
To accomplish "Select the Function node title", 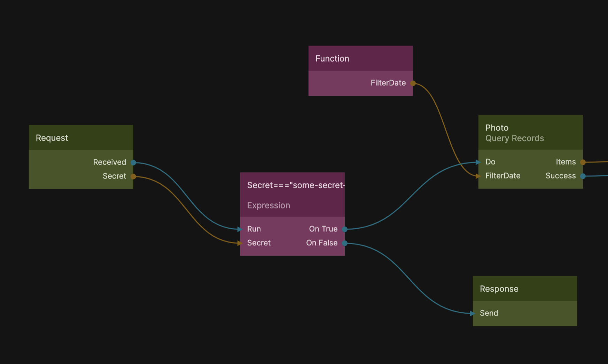I will (x=332, y=59).
